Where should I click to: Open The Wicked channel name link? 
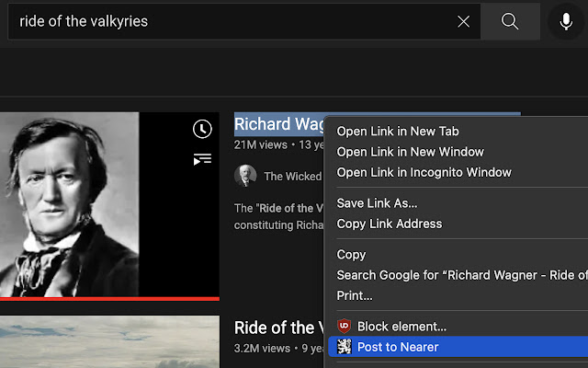pos(293,176)
